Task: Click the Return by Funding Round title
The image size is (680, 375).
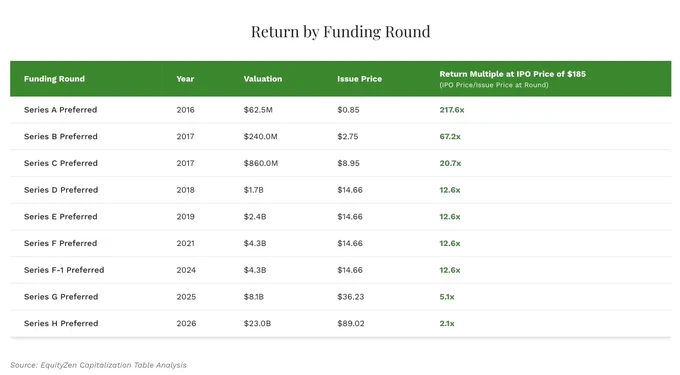Action: pos(340,32)
